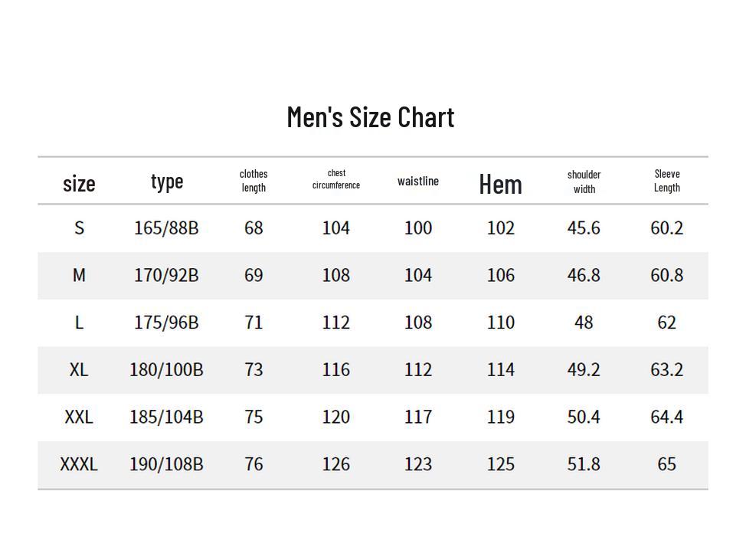The width and height of the screenshot is (746, 560).
Task: Click the "Hem" column header
Action: click(x=500, y=184)
